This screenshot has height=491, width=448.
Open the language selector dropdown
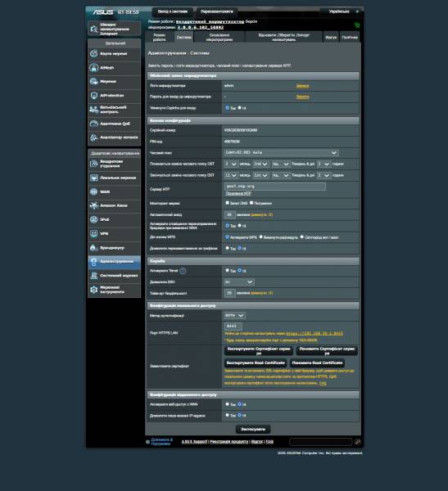pyautogui.click(x=342, y=11)
